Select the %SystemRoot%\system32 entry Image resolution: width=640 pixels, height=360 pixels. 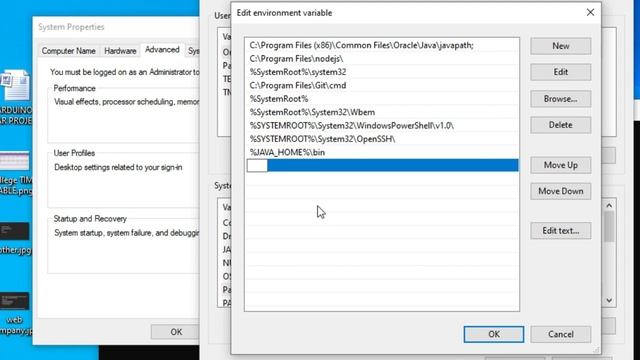pyautogui.click(x=382, y=72)
